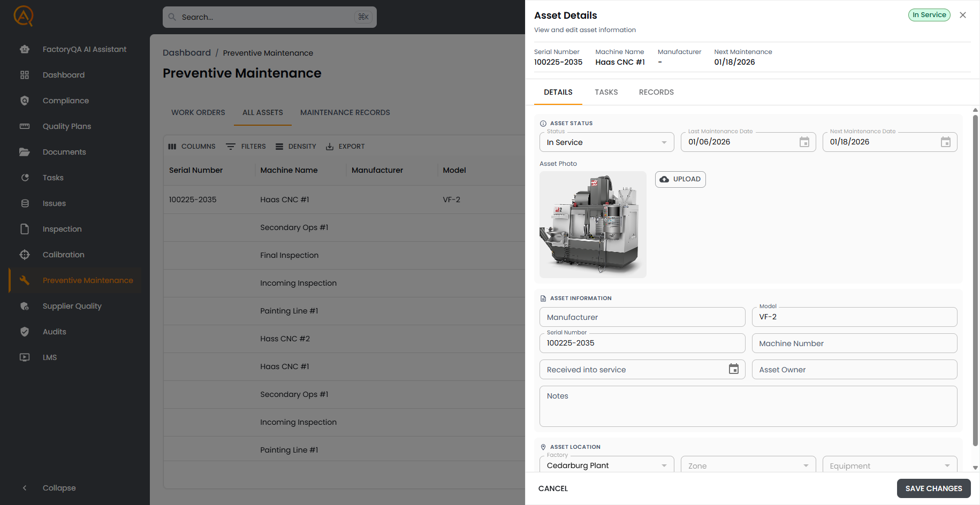Expand the Zone dropdown
980x505 pixels.
[748, 464]
